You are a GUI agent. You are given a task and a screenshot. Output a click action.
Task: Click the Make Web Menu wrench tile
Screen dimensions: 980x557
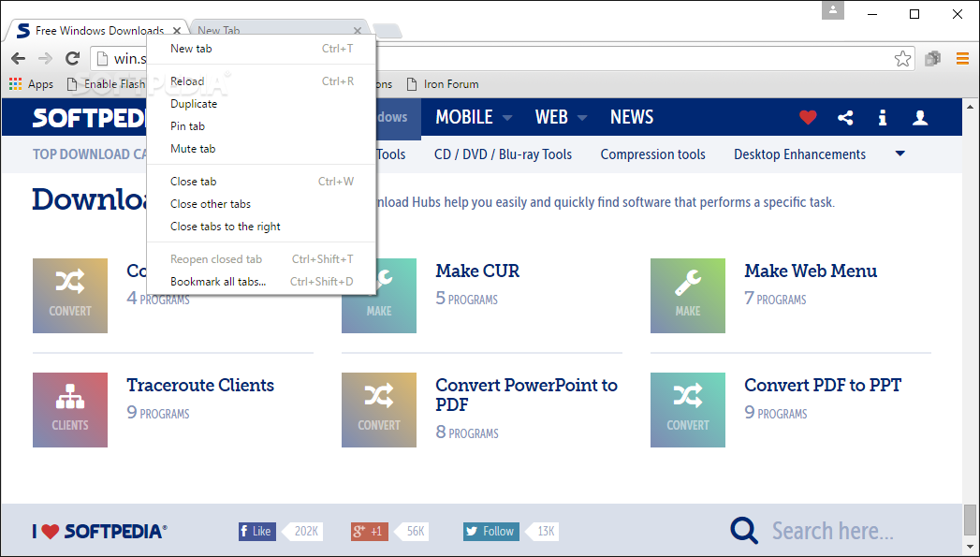point(688,296)
